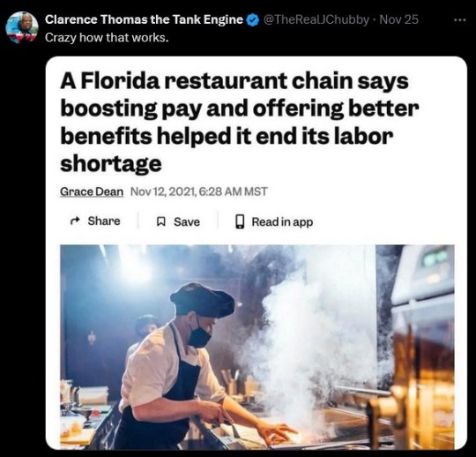Click the Share label text

pyautogui.click(x=104, y=221)
